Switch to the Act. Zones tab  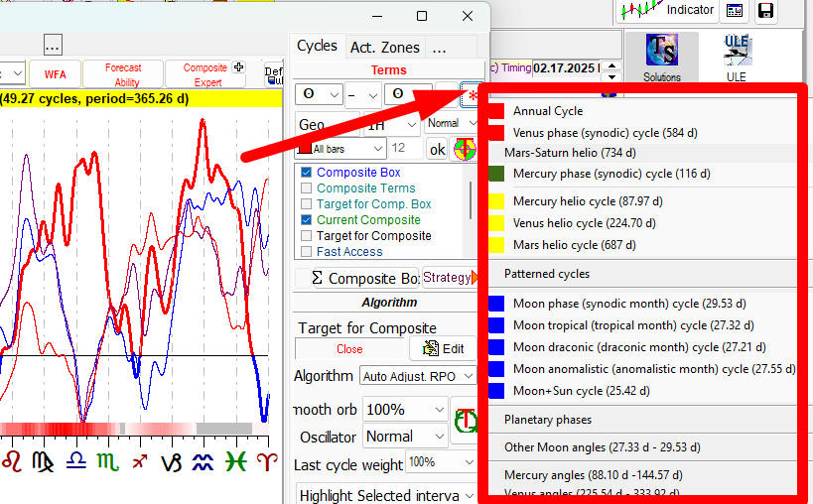pos(385,47)
